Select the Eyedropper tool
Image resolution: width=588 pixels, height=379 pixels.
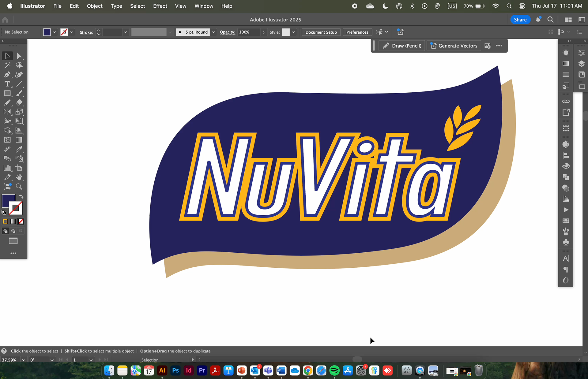(x=19, y=149)
